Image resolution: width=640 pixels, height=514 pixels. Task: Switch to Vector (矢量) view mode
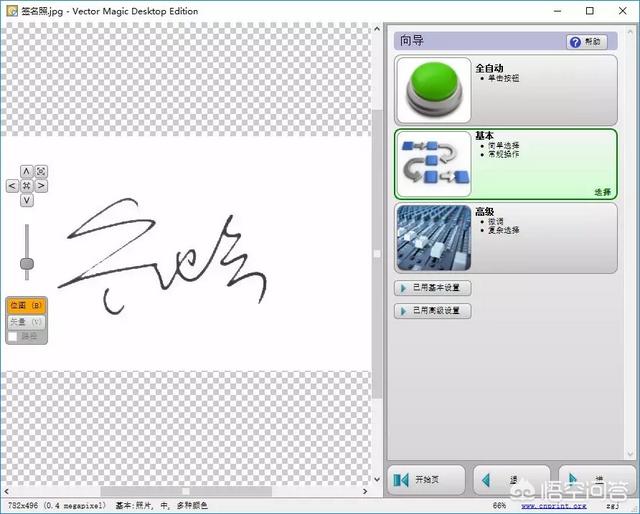(26, 322)
